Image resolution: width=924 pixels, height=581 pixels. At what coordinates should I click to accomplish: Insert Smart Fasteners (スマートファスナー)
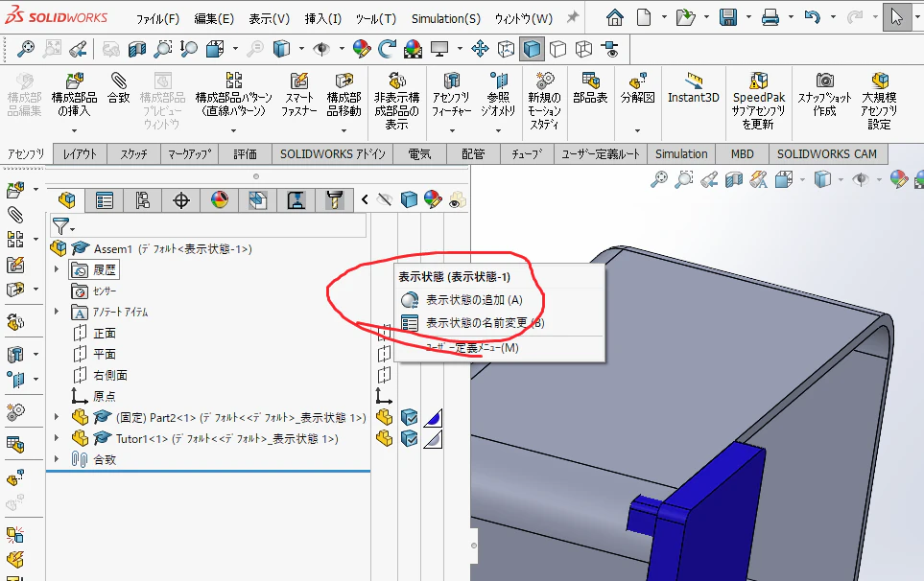click(298, 96)
